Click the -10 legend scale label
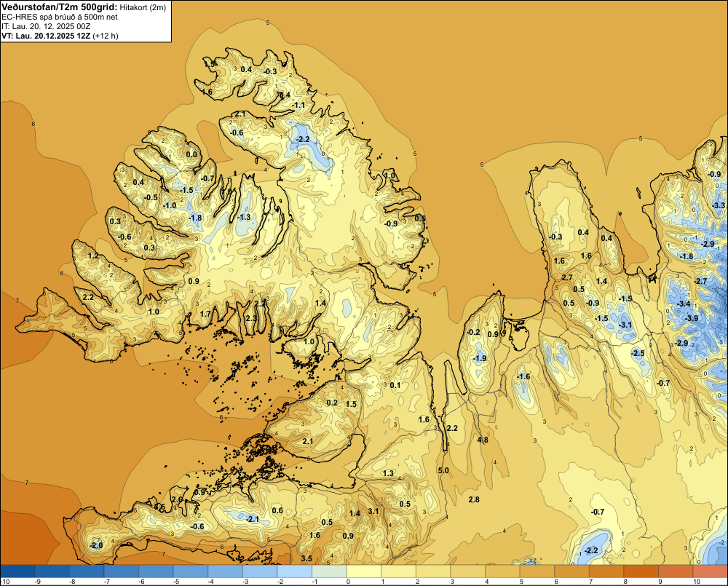The height and width of the screenshot is (586, 728). (6, 582)
